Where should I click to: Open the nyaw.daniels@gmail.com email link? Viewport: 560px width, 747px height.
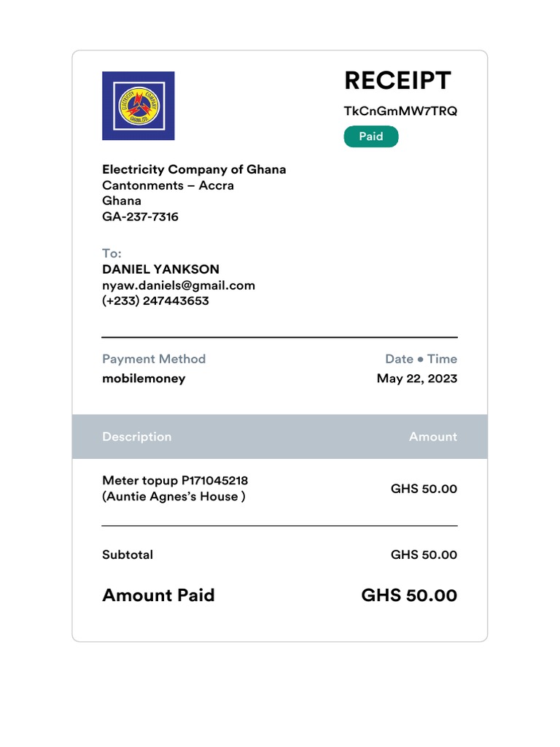[179, 285]
